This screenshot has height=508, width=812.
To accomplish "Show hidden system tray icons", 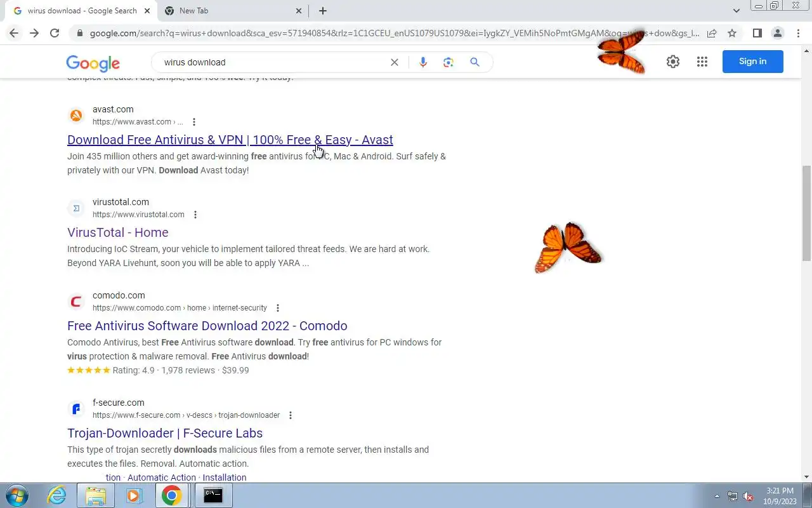I will [717, 496].
